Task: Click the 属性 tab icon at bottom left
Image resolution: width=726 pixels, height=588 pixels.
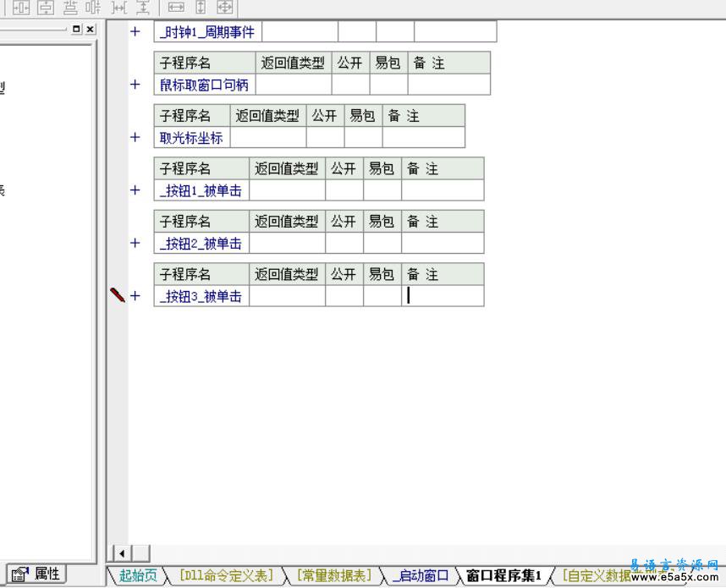Action: pyautogui.click(x=20, y=574)
